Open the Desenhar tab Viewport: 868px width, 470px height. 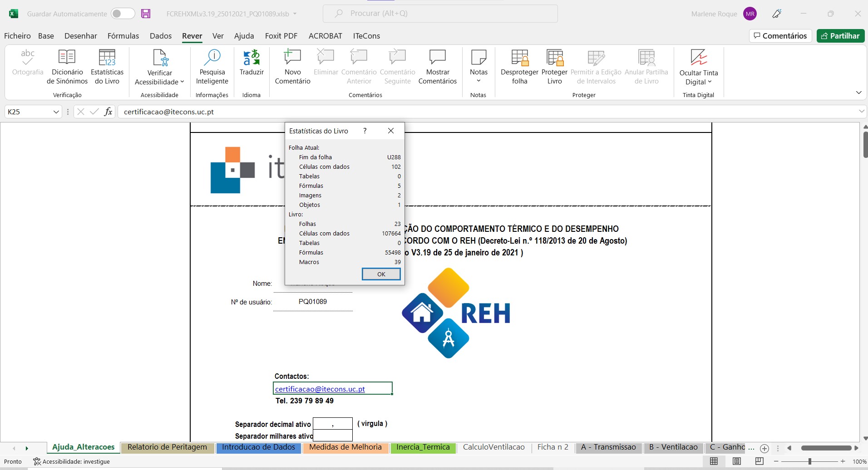click(x=81, y=36)
